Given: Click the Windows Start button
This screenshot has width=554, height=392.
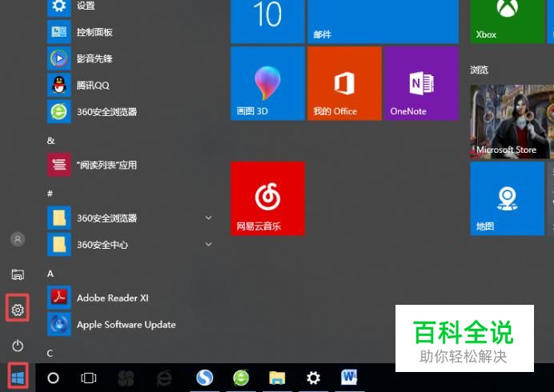Looking at the screenshot, I should 18,378.
